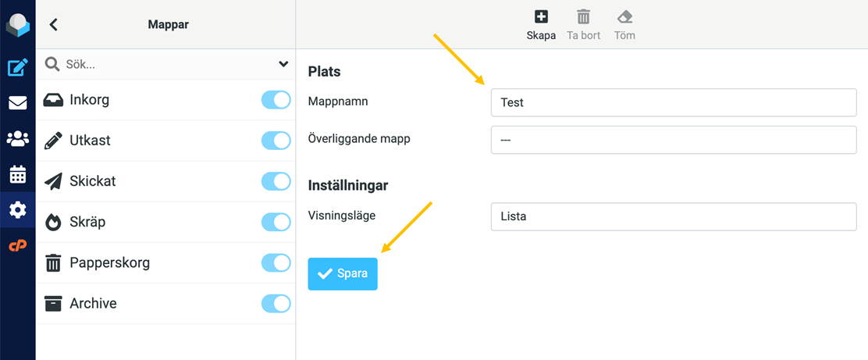Select the Skickat folder
The image size is (868, 360).
[x=165, y=181]
